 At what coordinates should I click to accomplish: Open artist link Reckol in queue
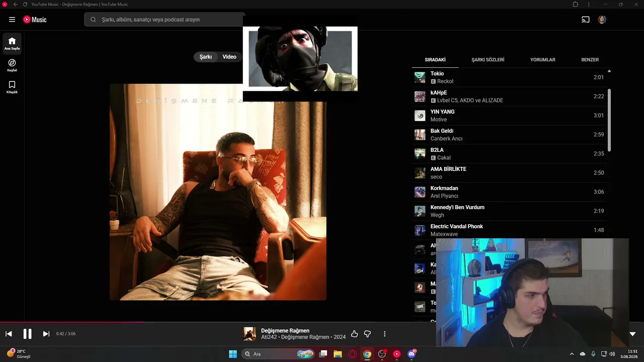click(x=445, y=81)
